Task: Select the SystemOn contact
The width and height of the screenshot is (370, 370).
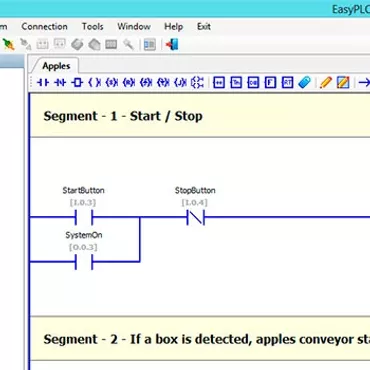Action: (x=84, y=262)
